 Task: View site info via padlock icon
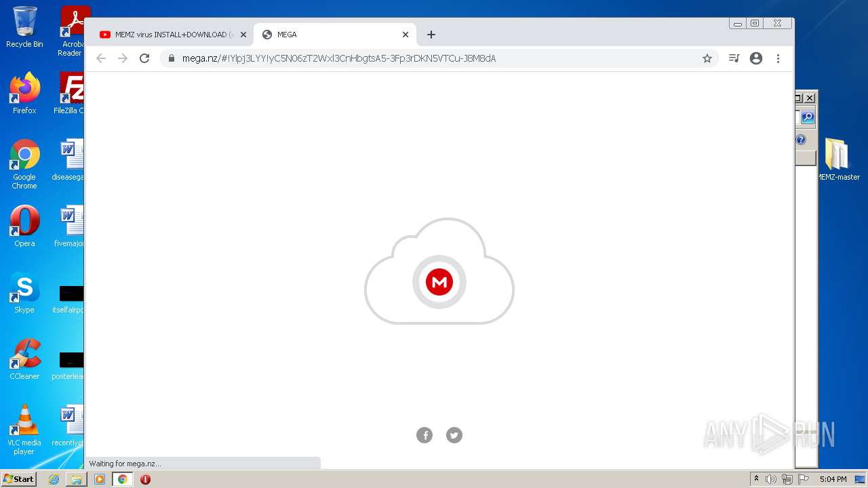coord(172,58)
